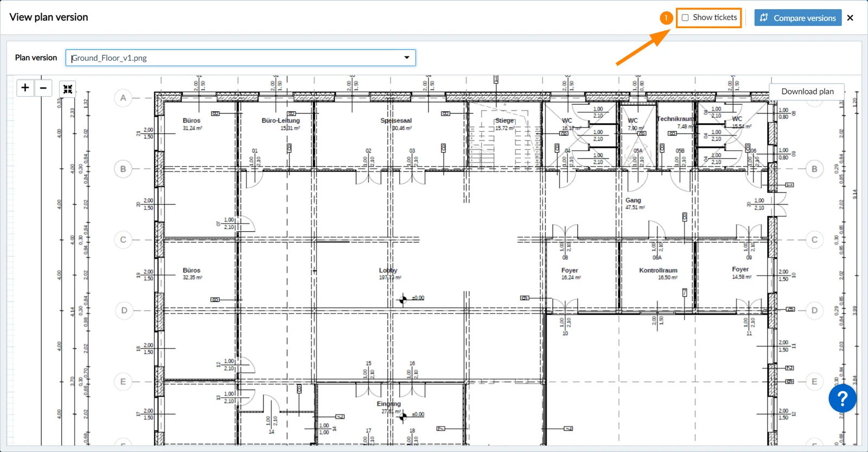
Task: Click grid axis marker B on the right
Action: [x=814, y=169]
